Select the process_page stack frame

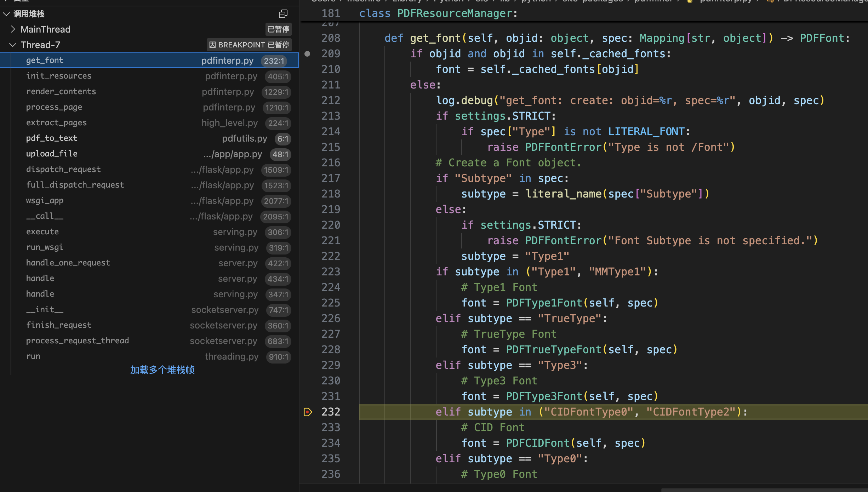point(149,107)
